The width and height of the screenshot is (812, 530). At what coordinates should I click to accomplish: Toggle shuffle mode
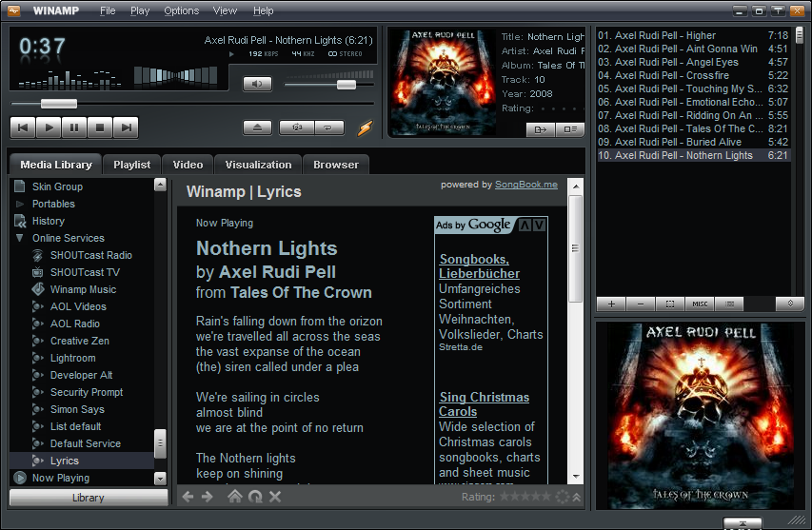296,128
